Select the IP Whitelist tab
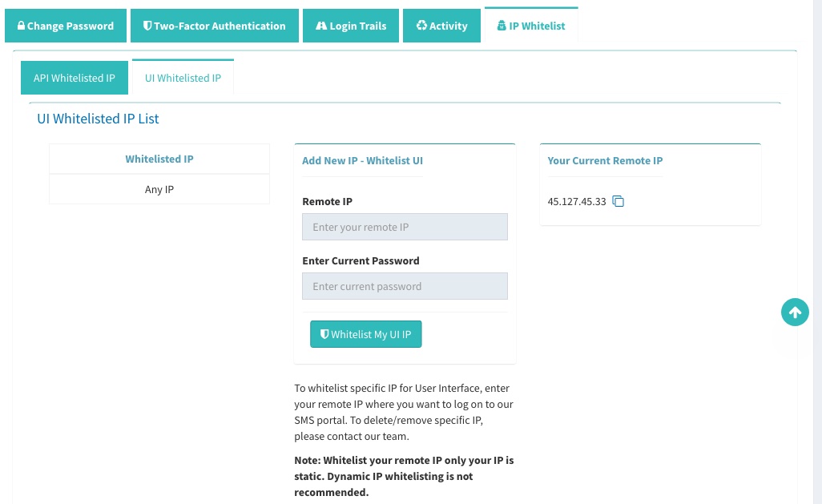Image resolution: width=822 pixels, height=504 pixels. coord(531,25)
